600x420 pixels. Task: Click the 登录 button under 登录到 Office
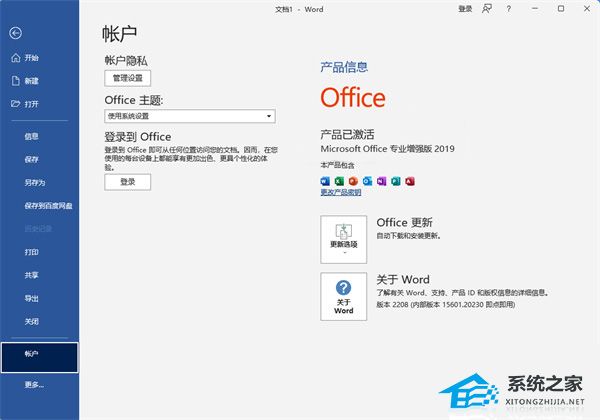[x=127, y=182]
